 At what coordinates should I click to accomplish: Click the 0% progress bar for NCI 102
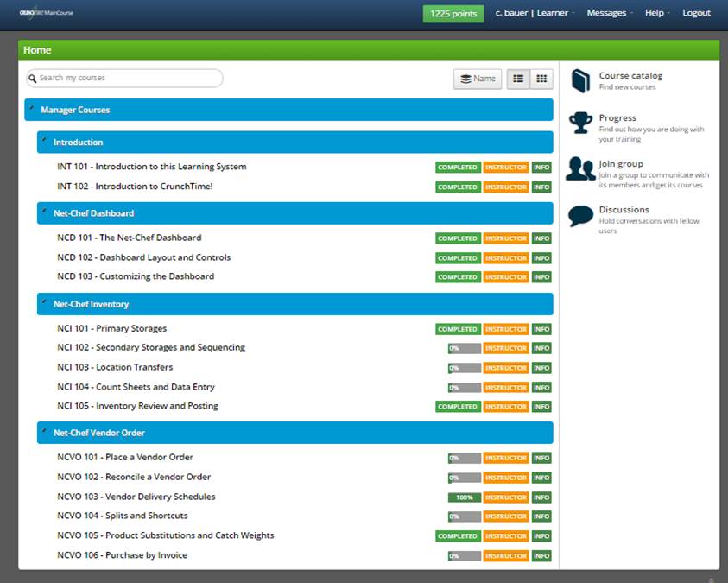coord(465,348)
